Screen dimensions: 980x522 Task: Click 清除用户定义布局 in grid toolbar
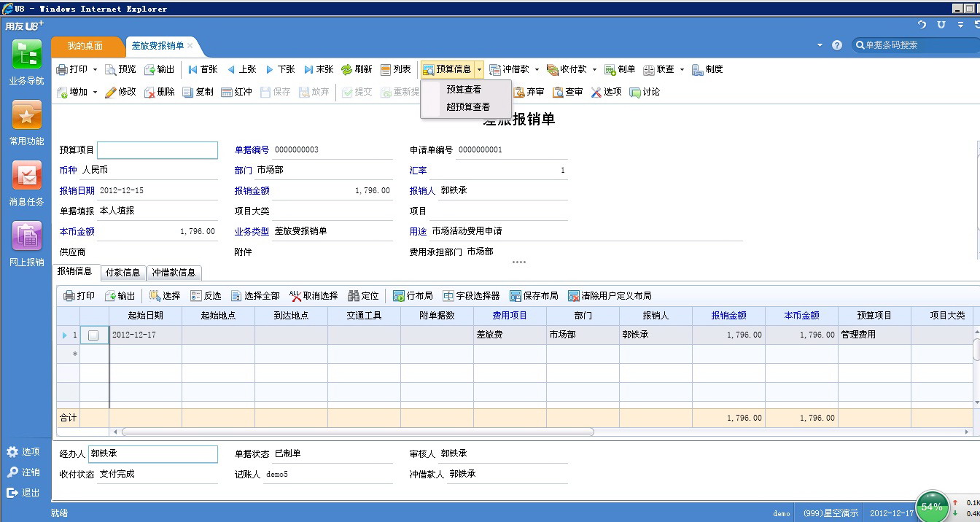(x=610, y=296)
